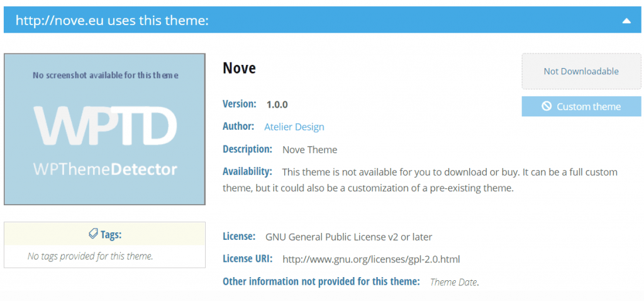Click the WPTD logo in the placeholder

point(105,126)
